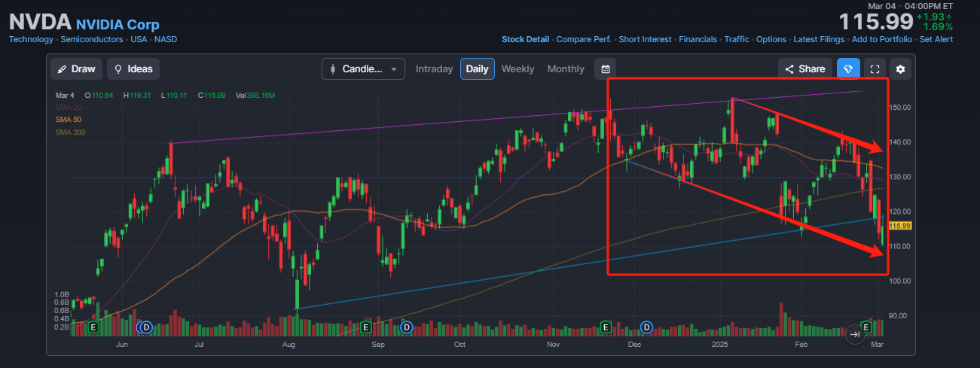This screenshot has height=368, width=980.
Task: Click scroll-to-latest arrow button on chart
Action: pos(855,334)
